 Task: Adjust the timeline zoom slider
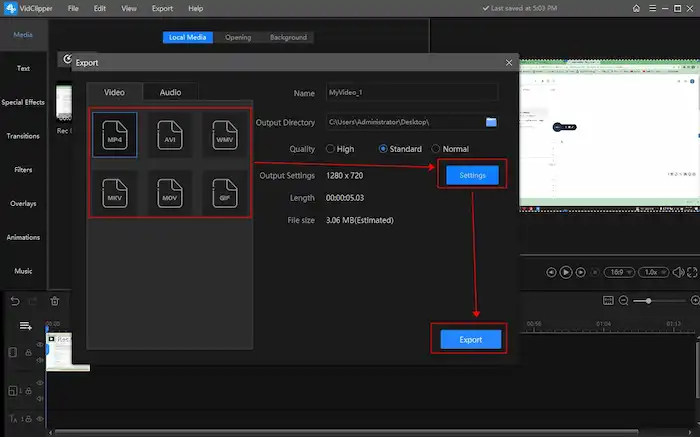tap(650, 301)
